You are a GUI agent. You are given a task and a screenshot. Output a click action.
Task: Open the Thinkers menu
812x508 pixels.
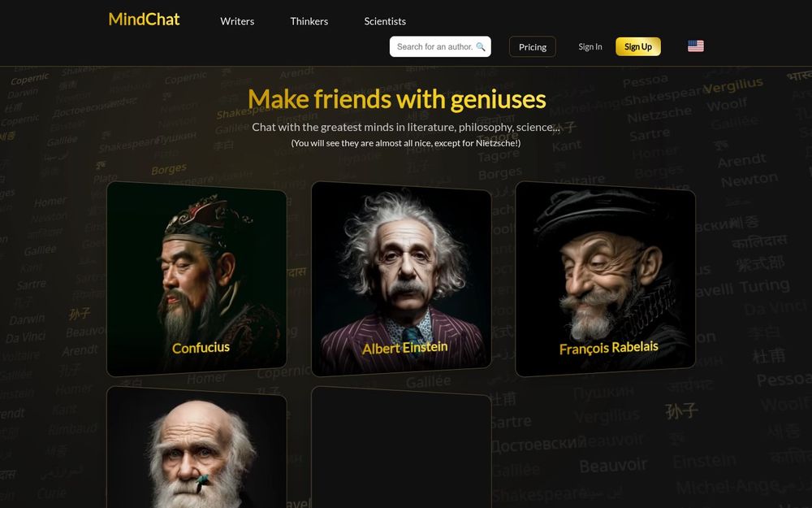pos(309,21)
